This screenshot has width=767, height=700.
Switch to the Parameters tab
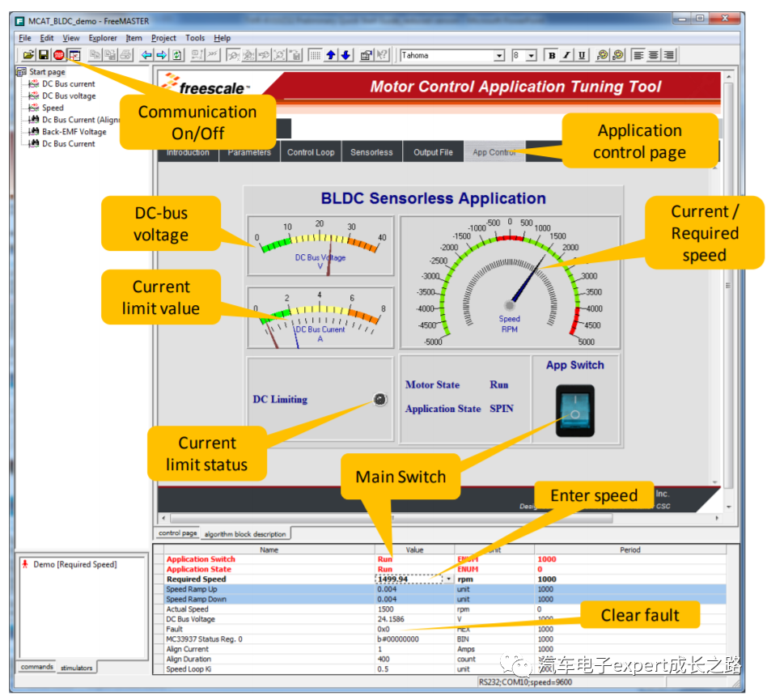click(x=249, y=152)
